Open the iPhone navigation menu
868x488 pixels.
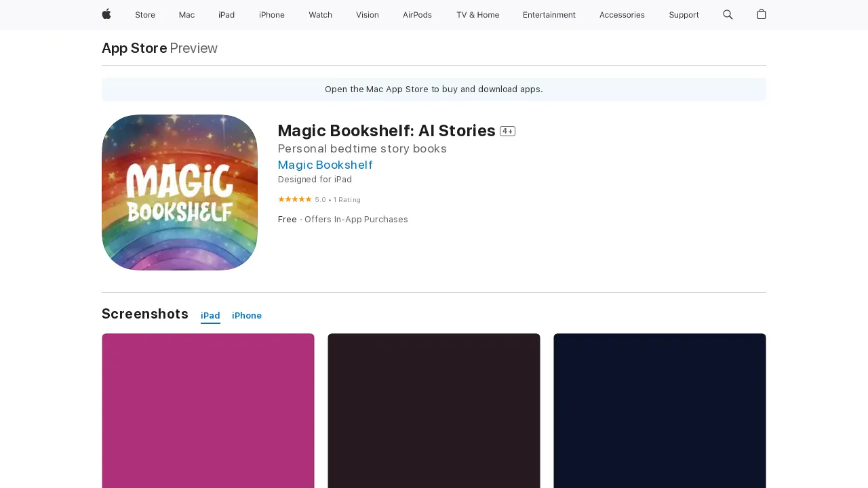click(x=272, y=15)
